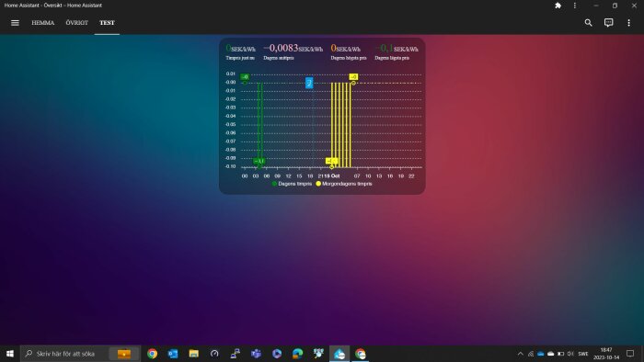Open the Windows Start menu

pyautogui.click(x=10, y=354)
